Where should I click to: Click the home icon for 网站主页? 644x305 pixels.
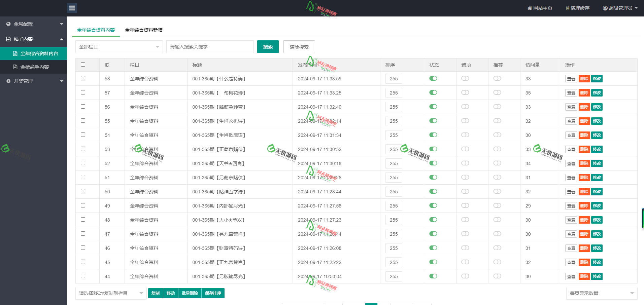coord(530,8)
